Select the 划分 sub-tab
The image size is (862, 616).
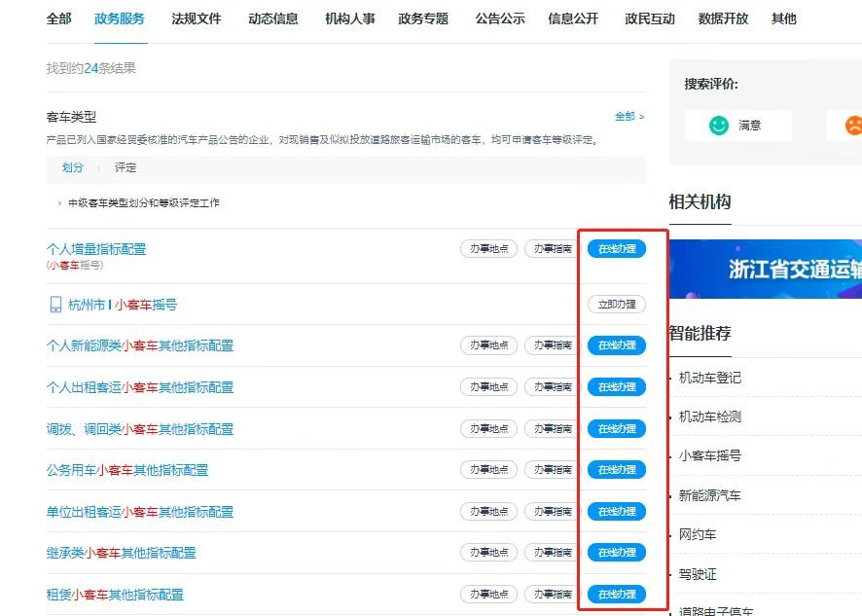point(73,167)
